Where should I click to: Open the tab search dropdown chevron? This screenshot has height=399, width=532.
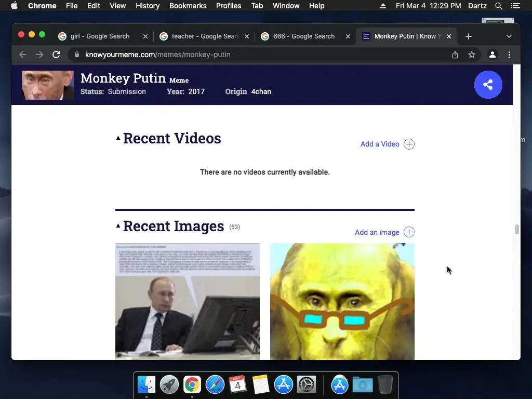[x=509, y=36]
